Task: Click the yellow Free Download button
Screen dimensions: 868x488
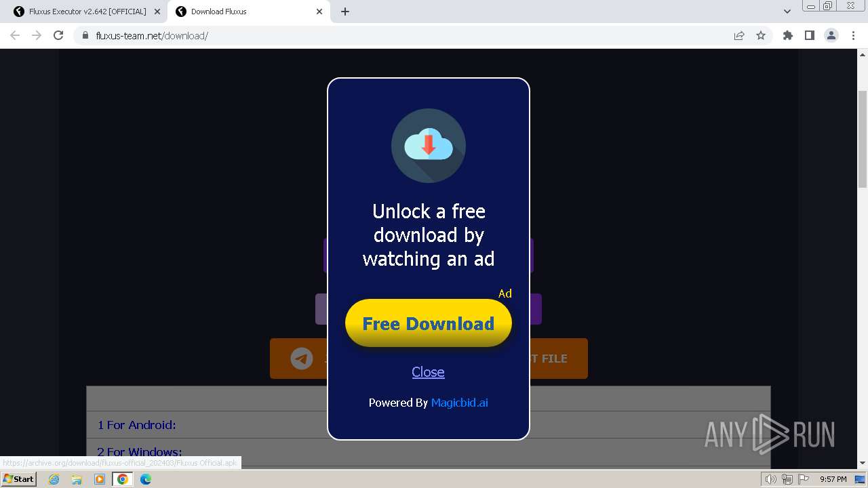Action: click(x=428, y=323)
